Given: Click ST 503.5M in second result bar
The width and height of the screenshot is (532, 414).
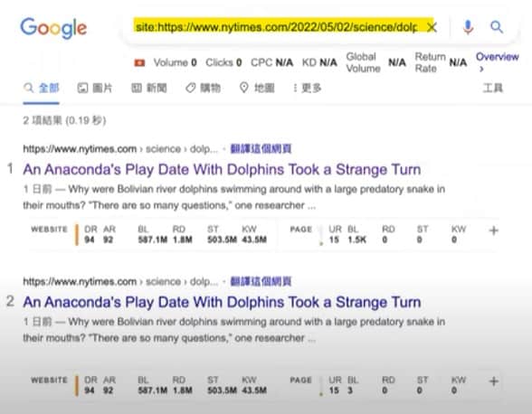Looking at the screenshot, I should [222, 390].
